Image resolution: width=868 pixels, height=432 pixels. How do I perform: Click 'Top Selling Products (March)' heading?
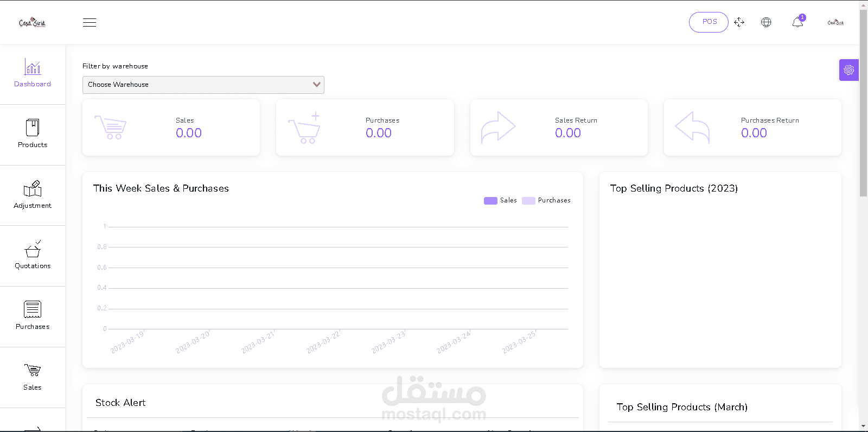point(682,407)
